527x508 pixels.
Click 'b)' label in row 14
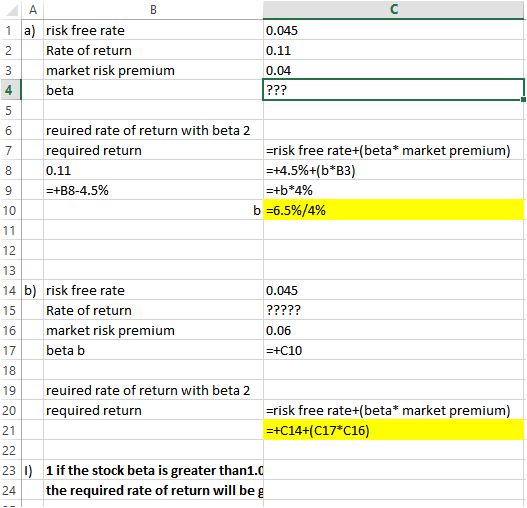pyautogui.click(x=30, y=291)
